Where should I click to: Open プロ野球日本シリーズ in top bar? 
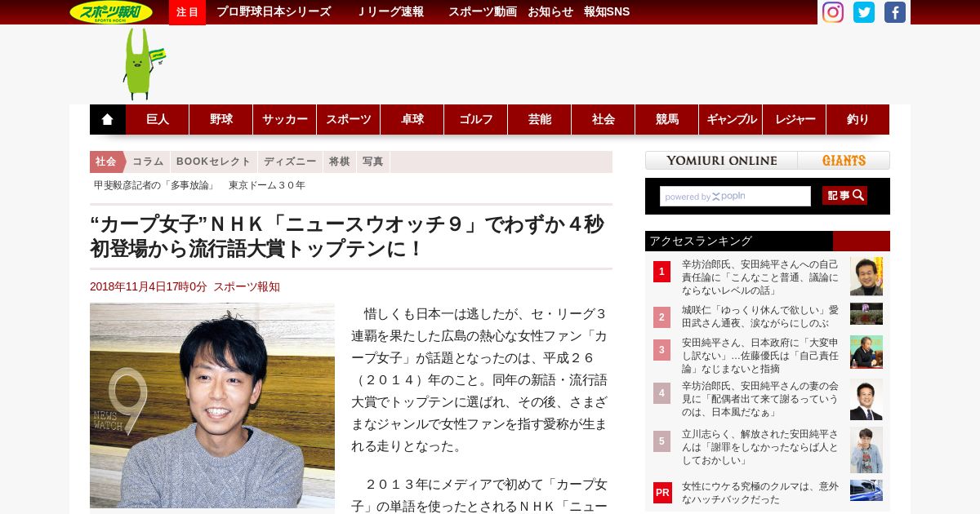click(274, 11)
